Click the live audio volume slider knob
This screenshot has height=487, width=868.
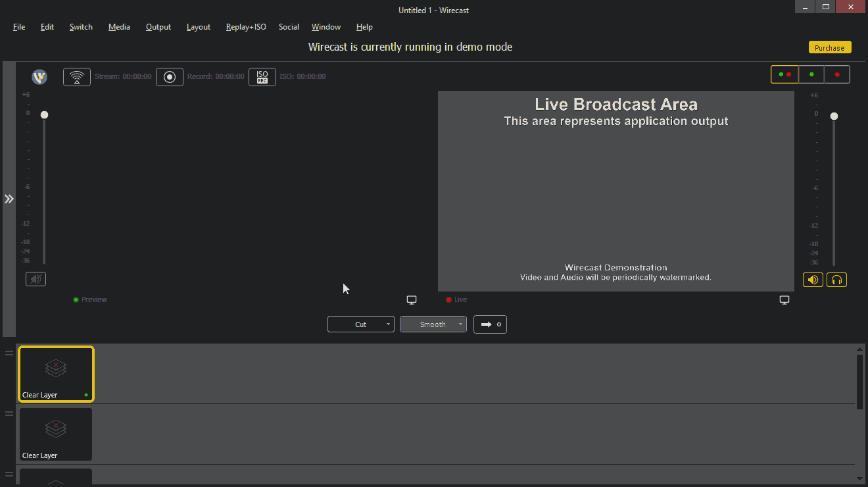click(x=834, y=116)
